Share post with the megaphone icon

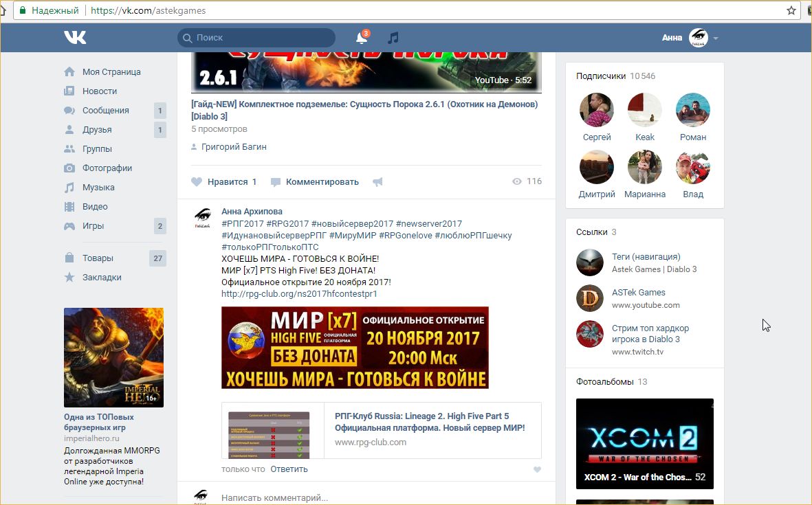click(377, 181)
